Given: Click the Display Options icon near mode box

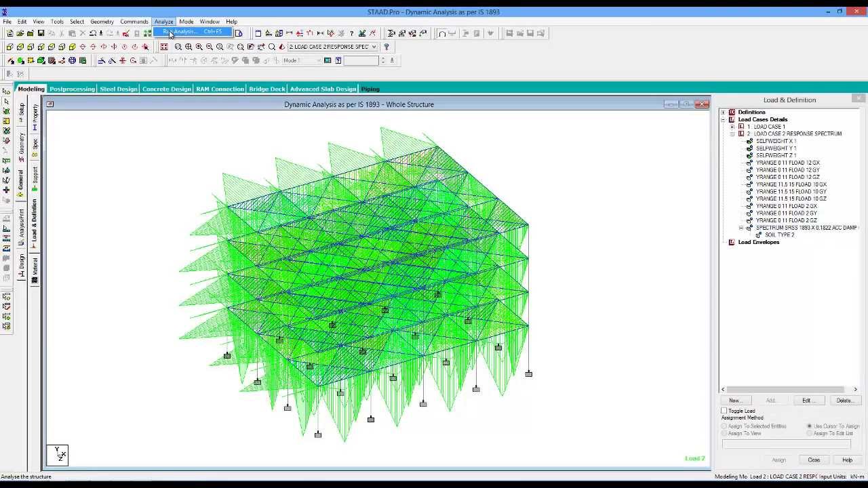Looking at the screenshot, I should click(x=328, y=60).
